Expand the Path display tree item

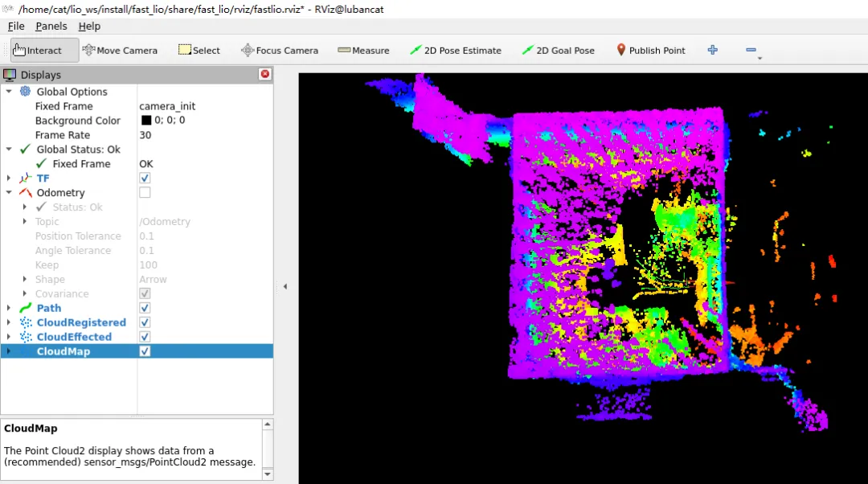click(x=9, y=308)
